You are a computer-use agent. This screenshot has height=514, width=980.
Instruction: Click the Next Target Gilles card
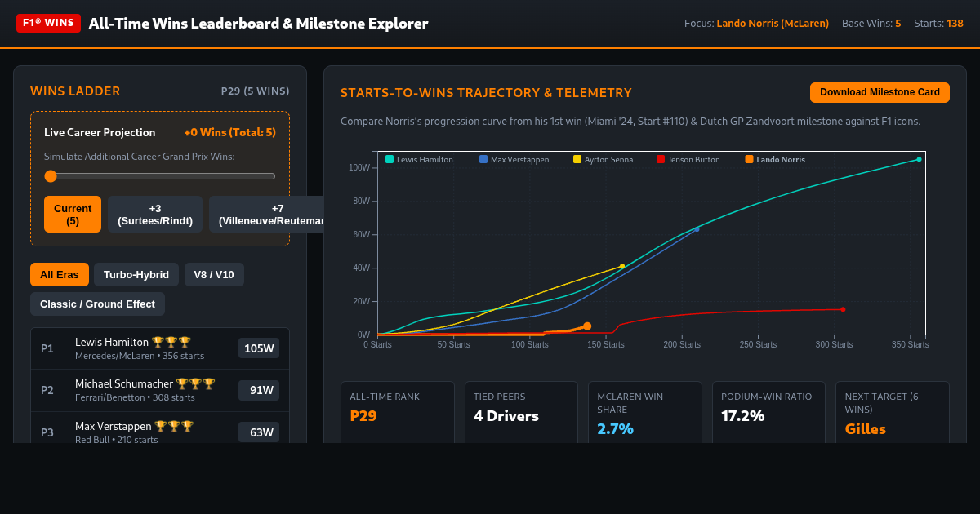(x=893, y=412)
